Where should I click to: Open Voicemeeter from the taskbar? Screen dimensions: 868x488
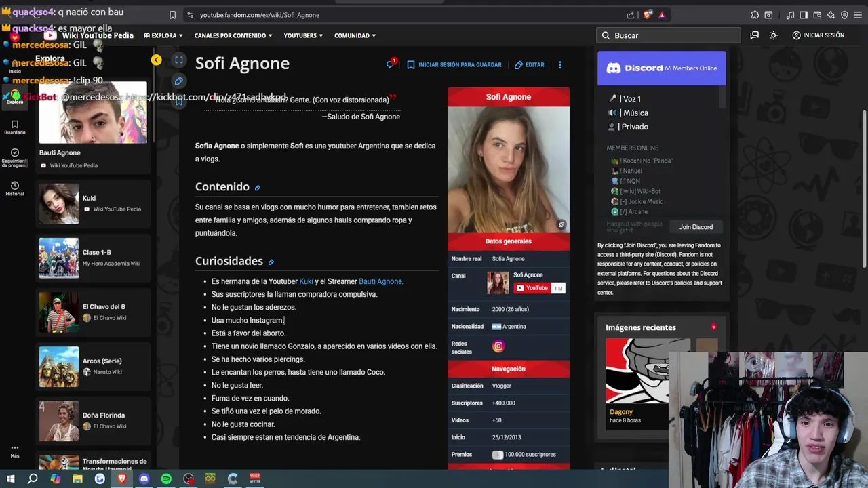point(255,479)
